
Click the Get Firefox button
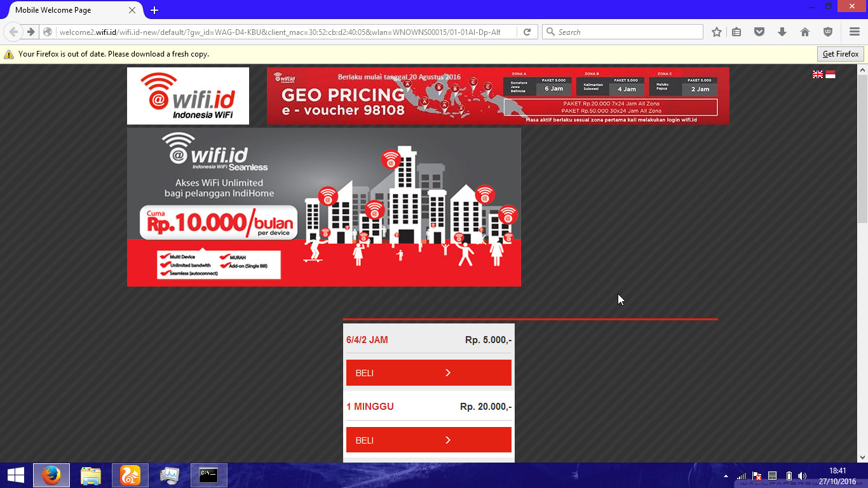(841, 54)
